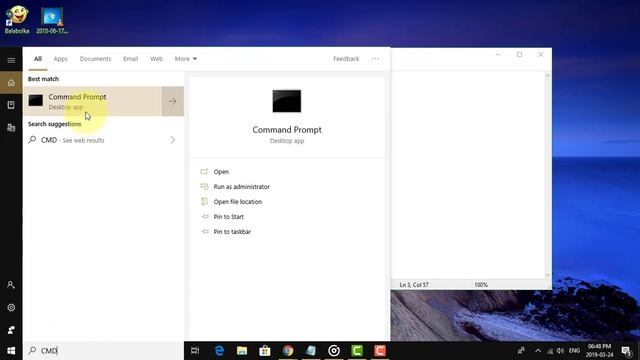
Task: Show hidden system tray icons
Action: point(538,351)
